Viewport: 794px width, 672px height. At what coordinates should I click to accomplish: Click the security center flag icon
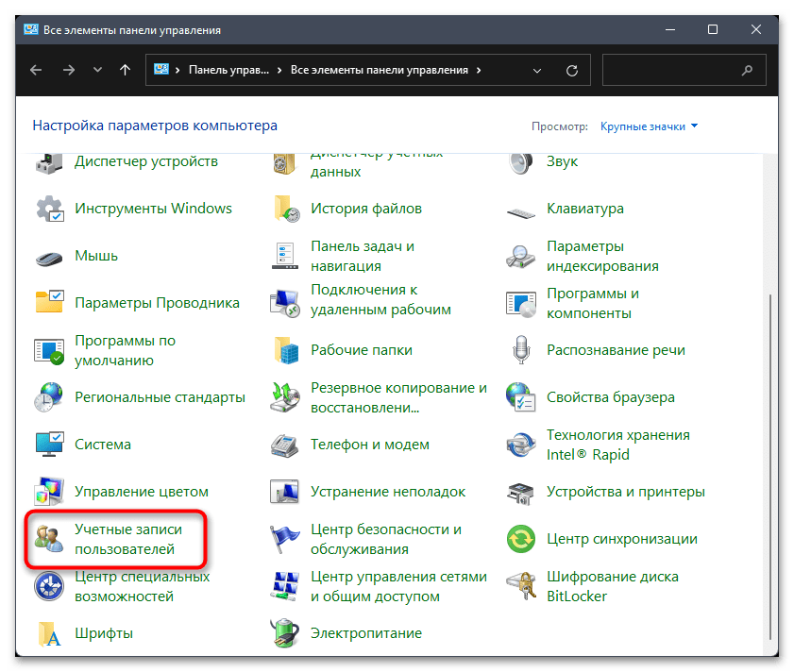click(284, 539)
